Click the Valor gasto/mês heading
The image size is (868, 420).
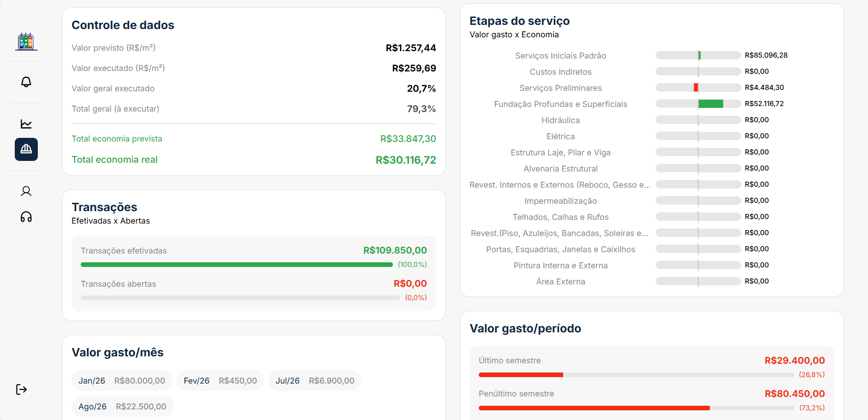point(118,352)
